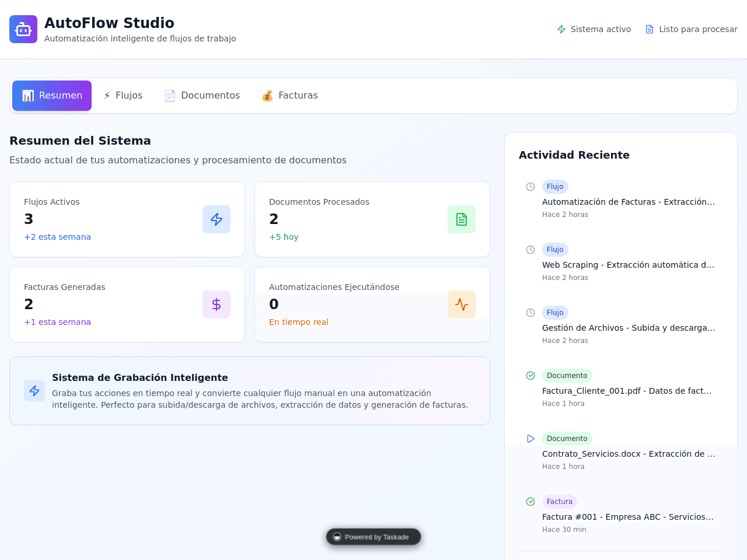
Task: Click the Sistema activo status label
Action: (601, 29)
